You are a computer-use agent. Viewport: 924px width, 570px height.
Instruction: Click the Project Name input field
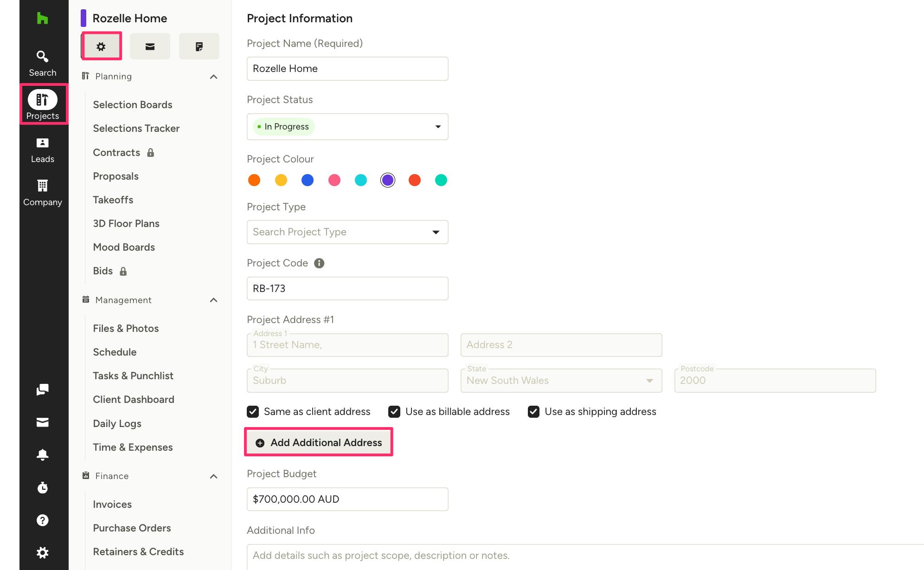[347, 69]
